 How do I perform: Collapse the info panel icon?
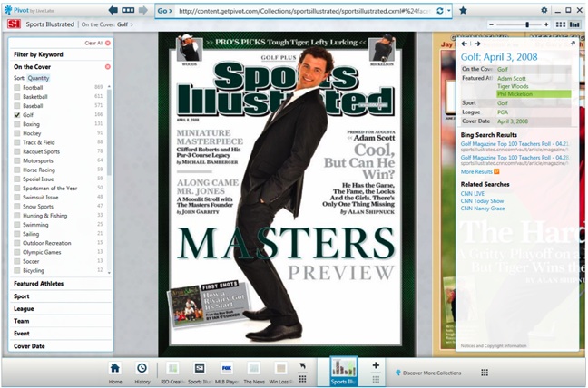click(x=573, y=44)
